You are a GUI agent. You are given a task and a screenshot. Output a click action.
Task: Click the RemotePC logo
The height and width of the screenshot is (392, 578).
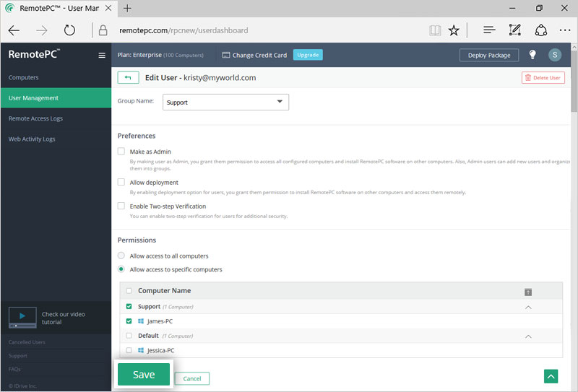[x=34, y=54]
